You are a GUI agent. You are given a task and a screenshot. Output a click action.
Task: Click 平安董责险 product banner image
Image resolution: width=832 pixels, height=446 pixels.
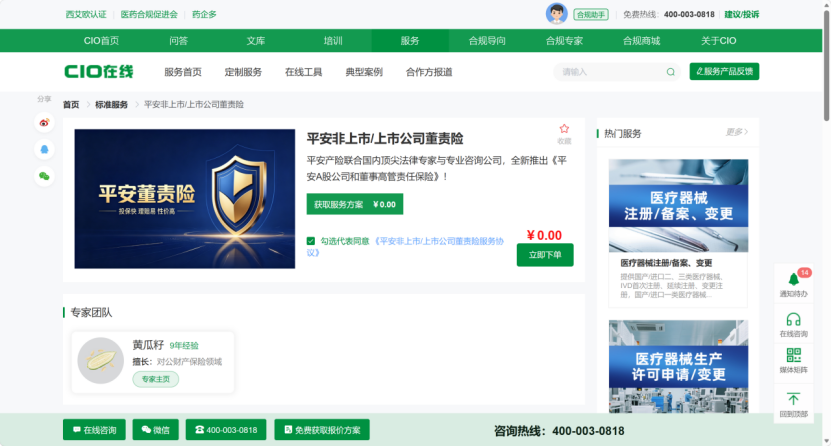point(185,199)
